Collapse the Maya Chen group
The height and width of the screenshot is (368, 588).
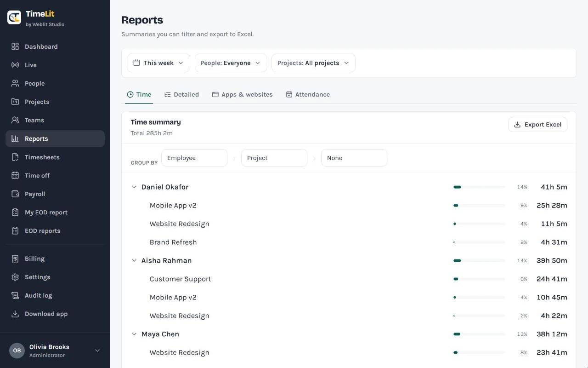(x=134, y=334)
